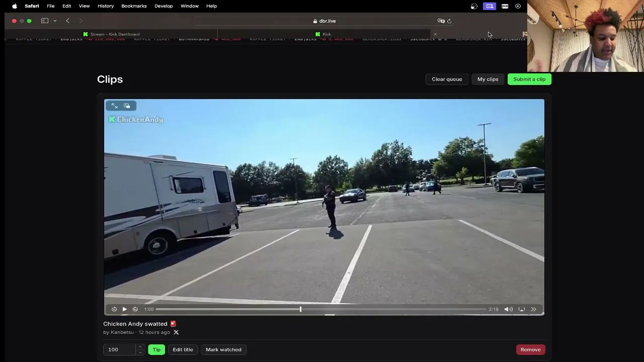Click the 12 hours ago timestamp

(154, 332)
